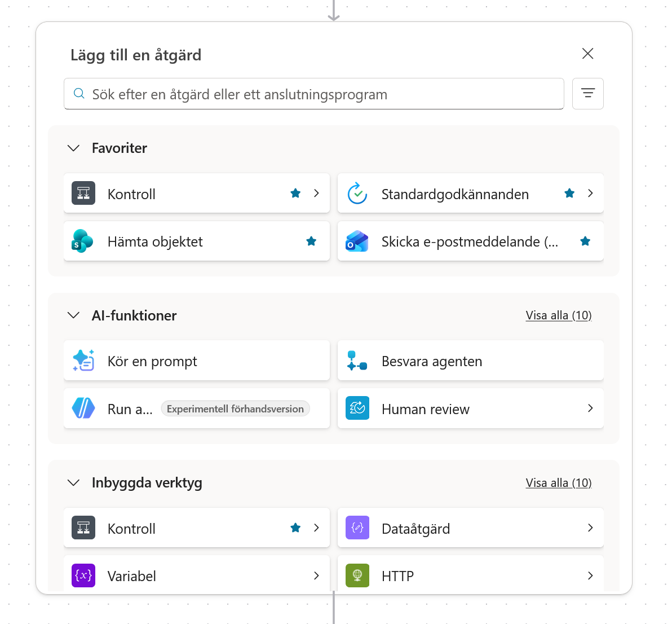Open Visa alla (10) for AI-funktioner
The width and height of the screenshot is (672, 624).
pyautogui.click(x=559, y=315)
